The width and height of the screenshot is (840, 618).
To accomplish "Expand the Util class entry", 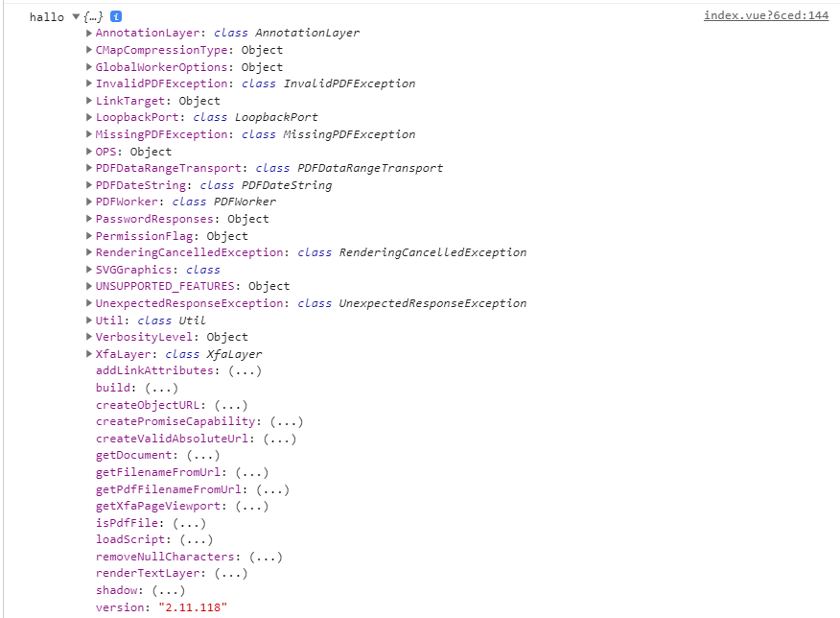I will pos(88,321).
